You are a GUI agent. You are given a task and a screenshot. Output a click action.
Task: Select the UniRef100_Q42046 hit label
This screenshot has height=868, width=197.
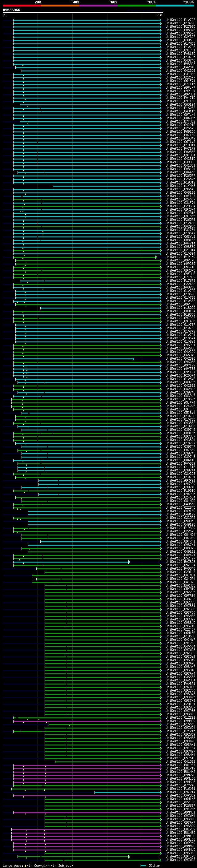(x=180, y=67)
